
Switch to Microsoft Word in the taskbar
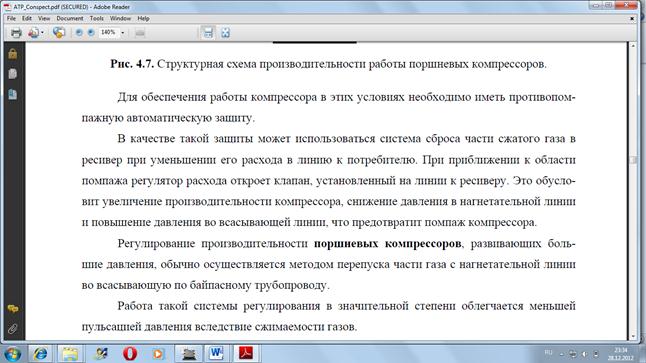tap(216, 354)
